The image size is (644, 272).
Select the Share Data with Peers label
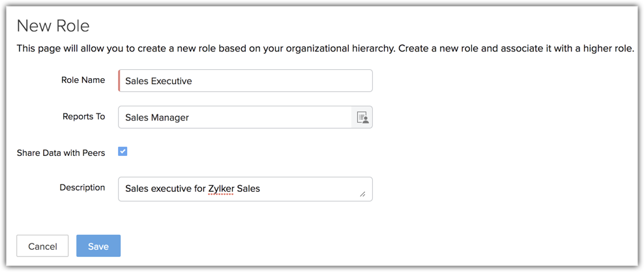coord(61,153)
